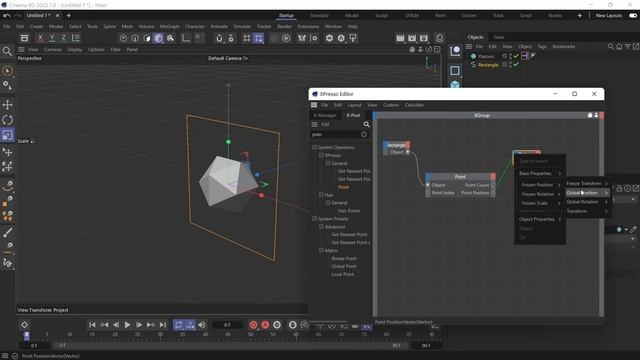The height and width of the screenshot is (360, 640).
Task: Click the X-Pool search magnifier icon
Action: coord(367,124)
